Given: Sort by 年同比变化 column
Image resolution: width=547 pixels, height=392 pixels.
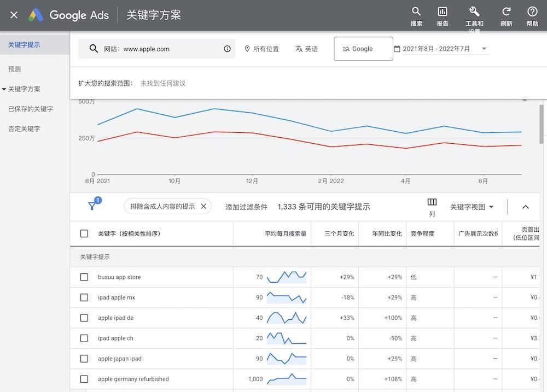Looking at the screenshot, I should pos(387,233).
